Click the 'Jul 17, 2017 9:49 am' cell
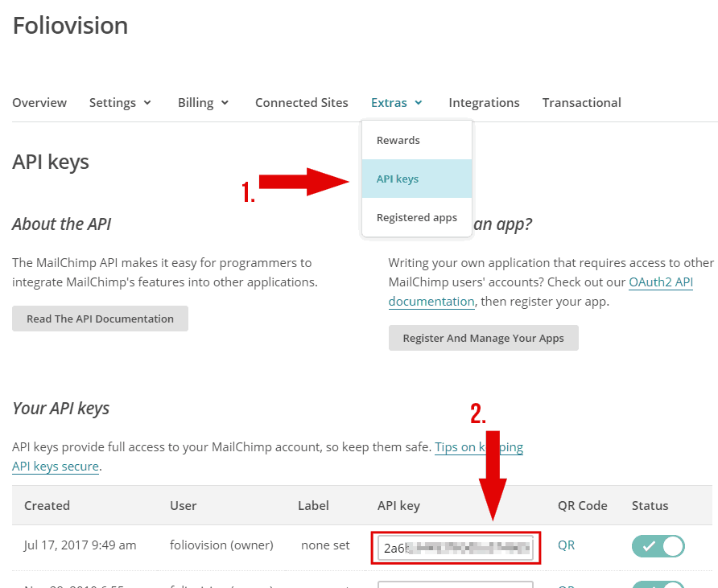The height and width of the screenshot is (588, 718). pyautogui.click(x=80, y=545)
